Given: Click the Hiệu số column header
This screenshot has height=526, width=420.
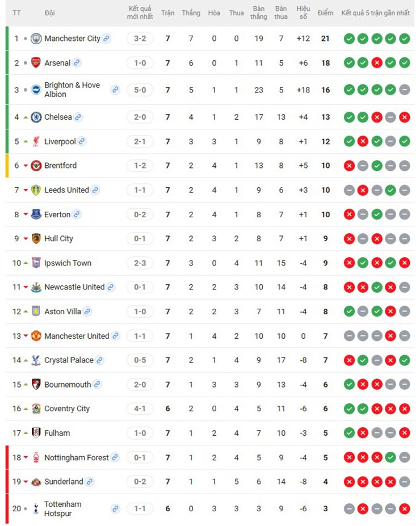Looking at the screenshot, I should [303, 12].
